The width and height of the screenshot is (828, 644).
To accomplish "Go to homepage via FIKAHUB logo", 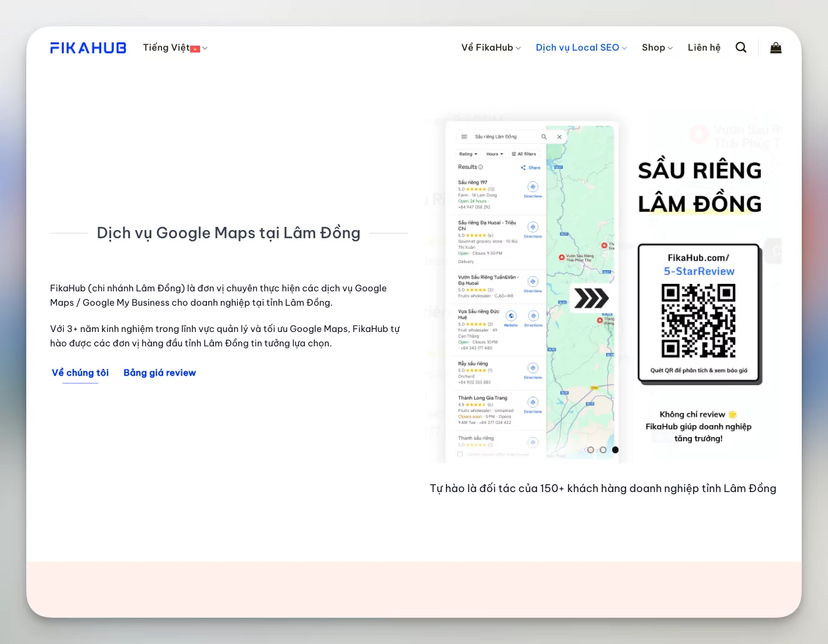I will pos(88,48).
